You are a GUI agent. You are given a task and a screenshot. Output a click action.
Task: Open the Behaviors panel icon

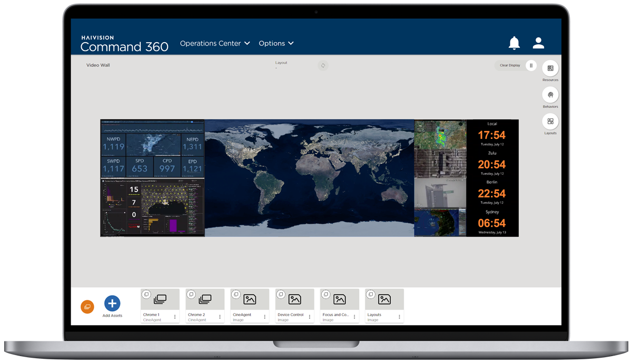[x=550, y=95]
